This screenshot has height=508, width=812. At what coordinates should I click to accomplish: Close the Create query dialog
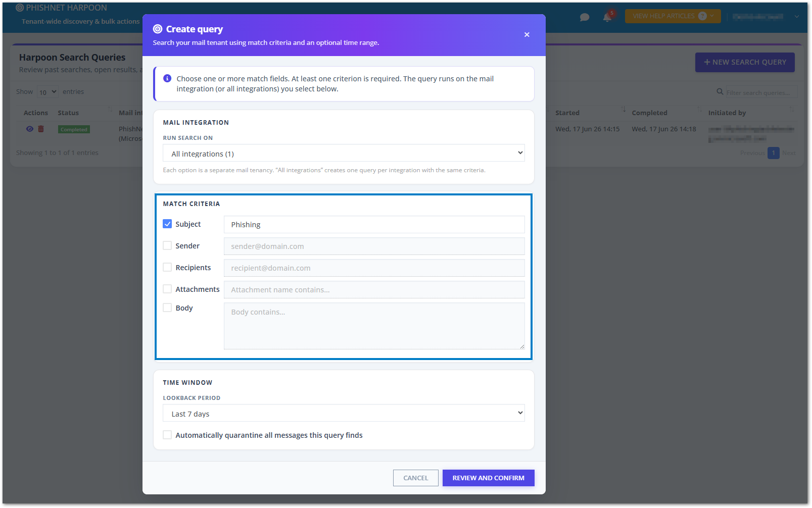527,35
